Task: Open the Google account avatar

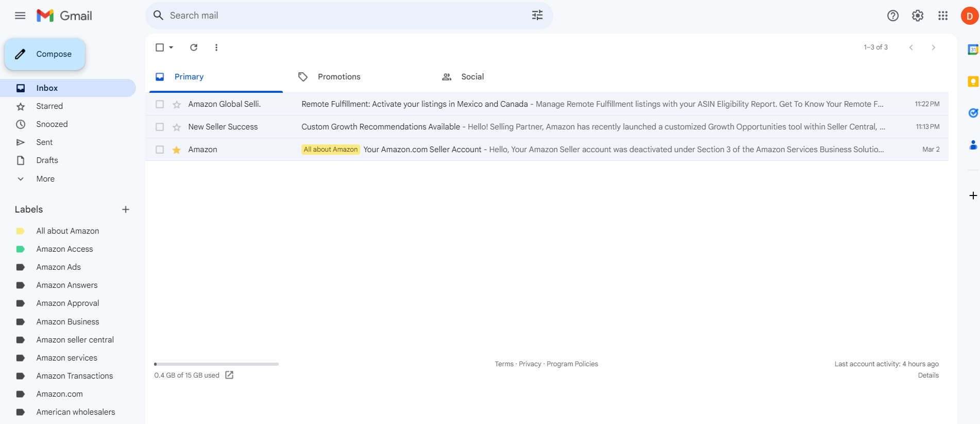Action: [970, 16]
